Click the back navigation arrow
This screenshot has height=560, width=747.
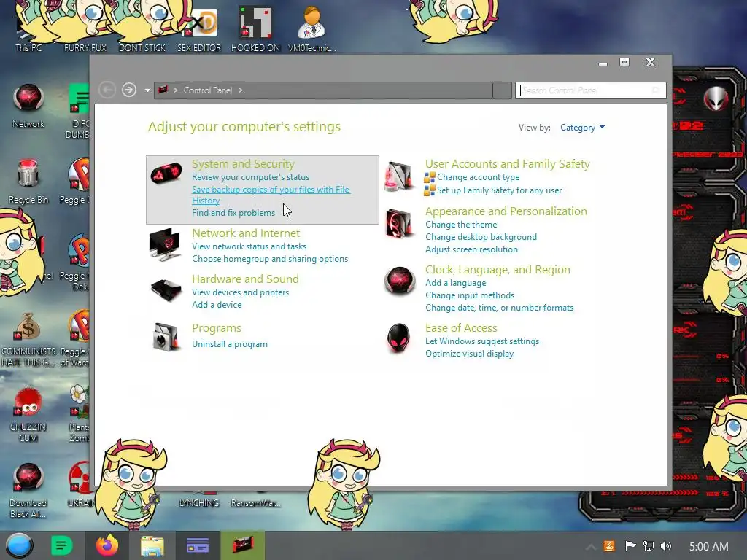107,90
